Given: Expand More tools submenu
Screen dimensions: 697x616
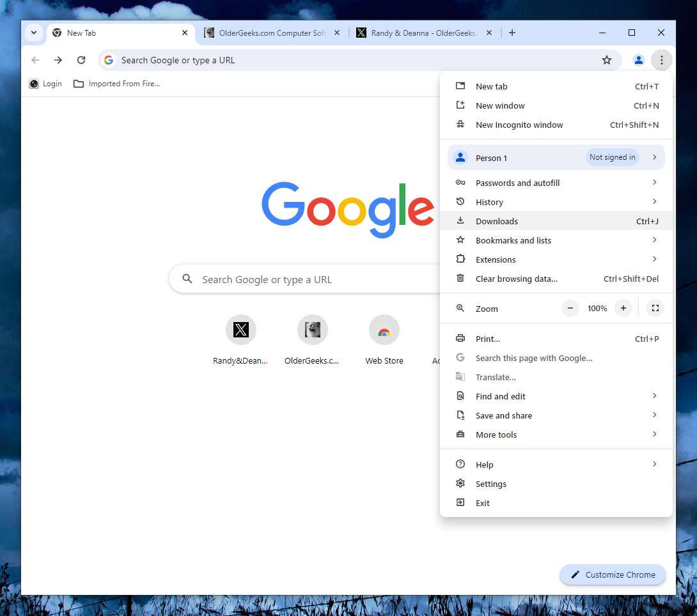Looking at the screenshot, I should coord(556,435).
